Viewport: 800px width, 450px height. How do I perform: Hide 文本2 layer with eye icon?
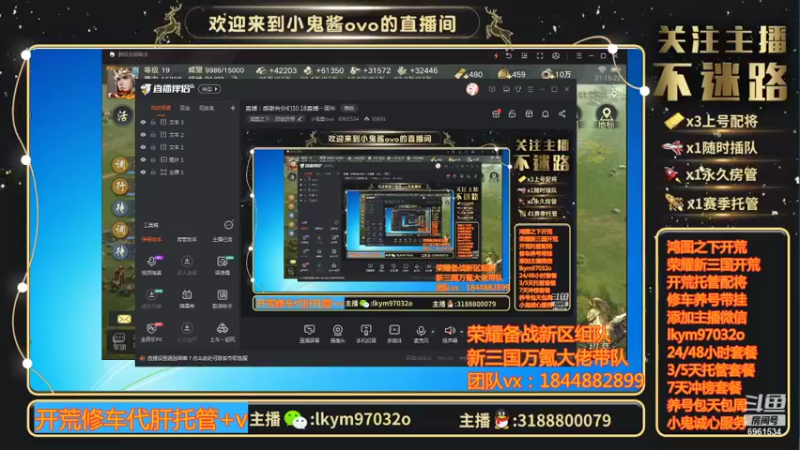tap(143, 135)
